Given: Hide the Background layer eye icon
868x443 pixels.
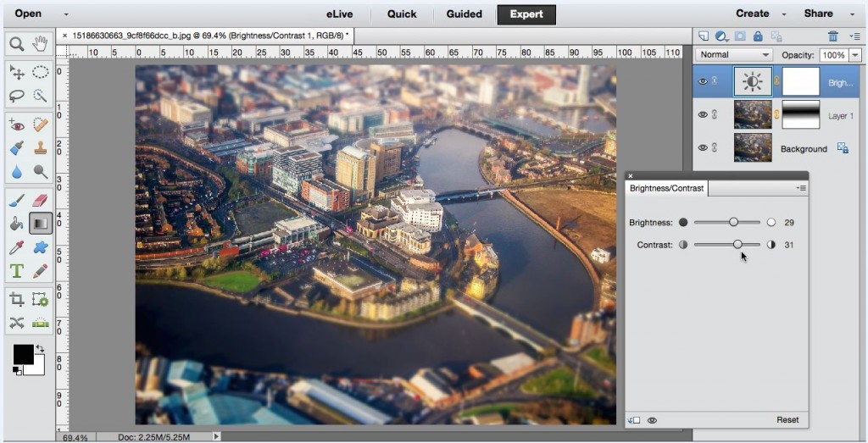Looking at the screenshot, I should click(x=703, y=147).
